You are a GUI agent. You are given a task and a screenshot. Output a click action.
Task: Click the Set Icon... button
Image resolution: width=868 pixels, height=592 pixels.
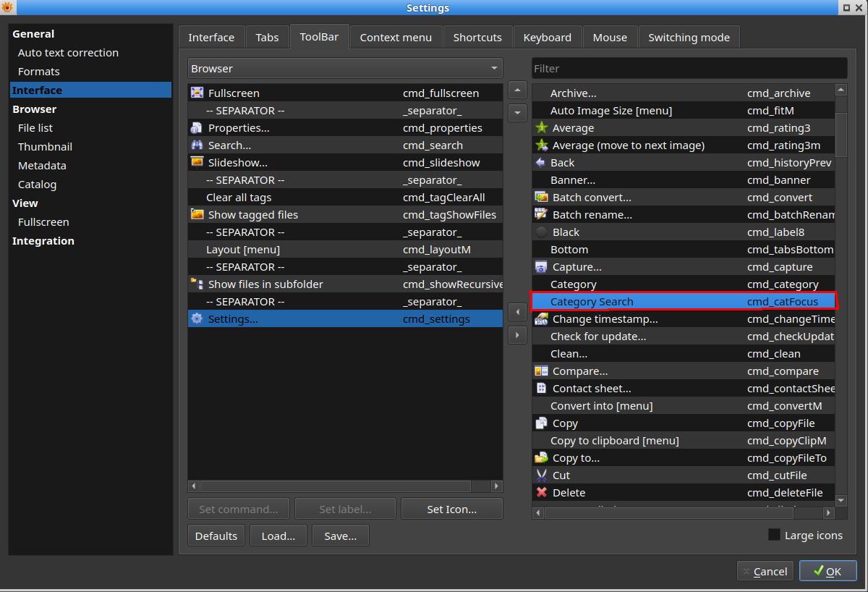[x=451, y=509]
